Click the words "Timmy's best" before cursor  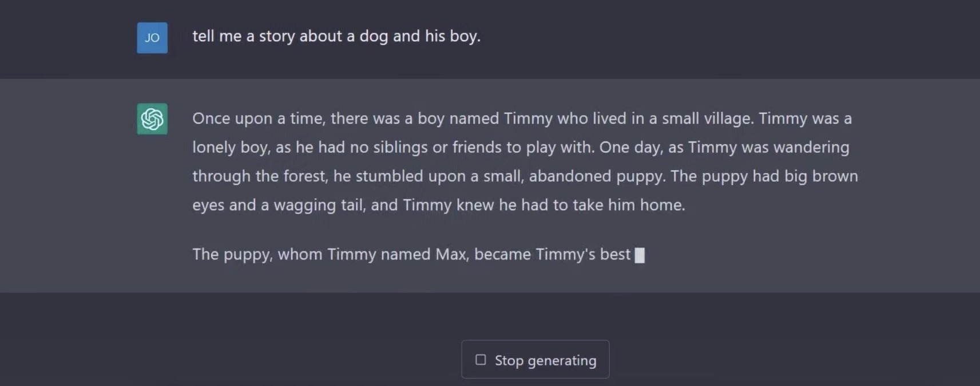point(583,254)
